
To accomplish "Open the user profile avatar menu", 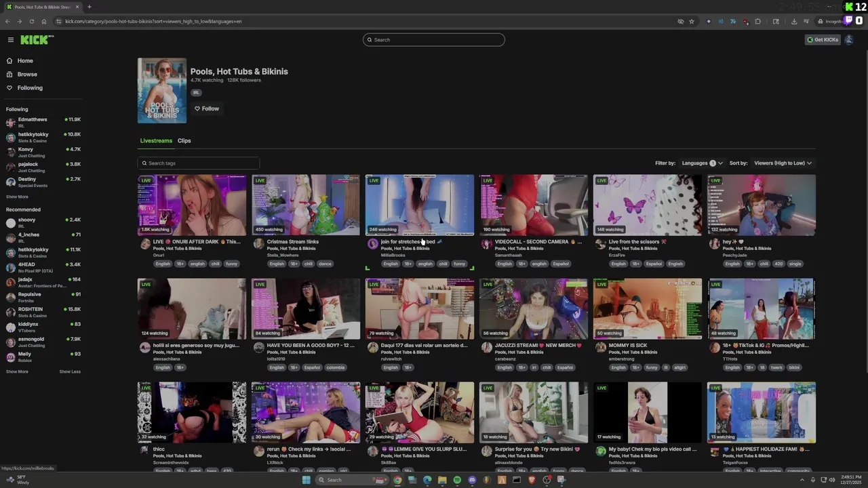I will point(848,40).
